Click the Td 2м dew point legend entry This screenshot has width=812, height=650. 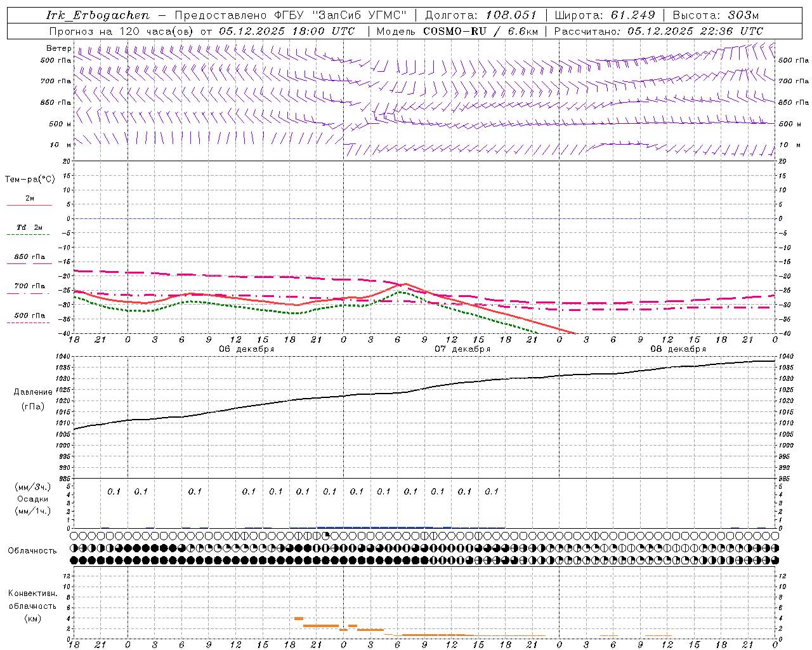pos(29,227)
